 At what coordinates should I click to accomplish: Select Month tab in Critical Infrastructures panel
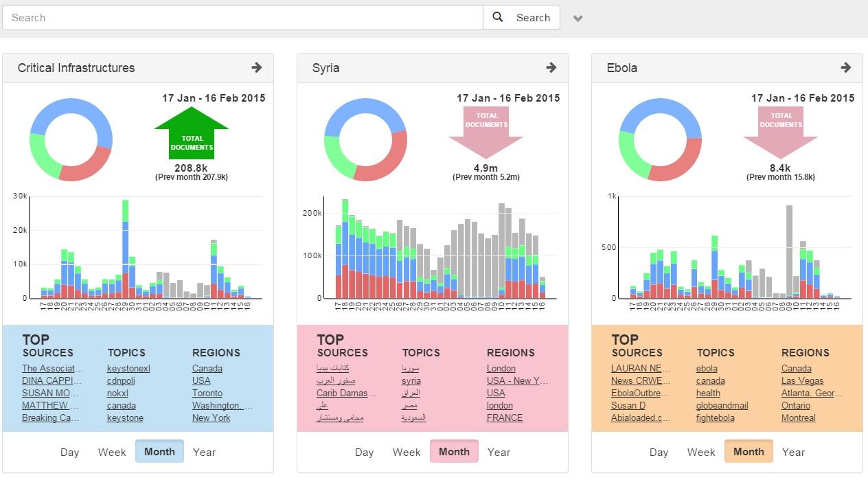point(159,452)
